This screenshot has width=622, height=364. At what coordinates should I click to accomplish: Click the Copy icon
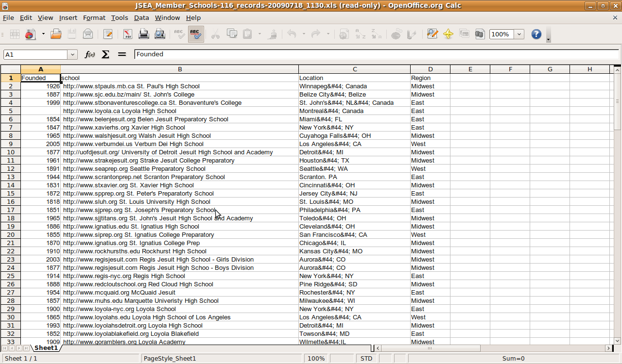[x=232, y=34]
